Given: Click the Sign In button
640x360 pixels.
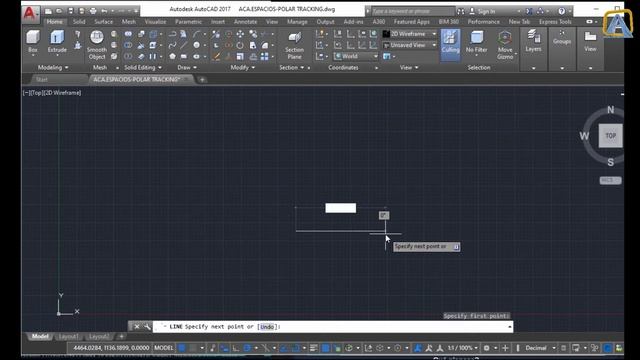Looking at the screenshot, I should pyautogui.click(x=483, y=11).
